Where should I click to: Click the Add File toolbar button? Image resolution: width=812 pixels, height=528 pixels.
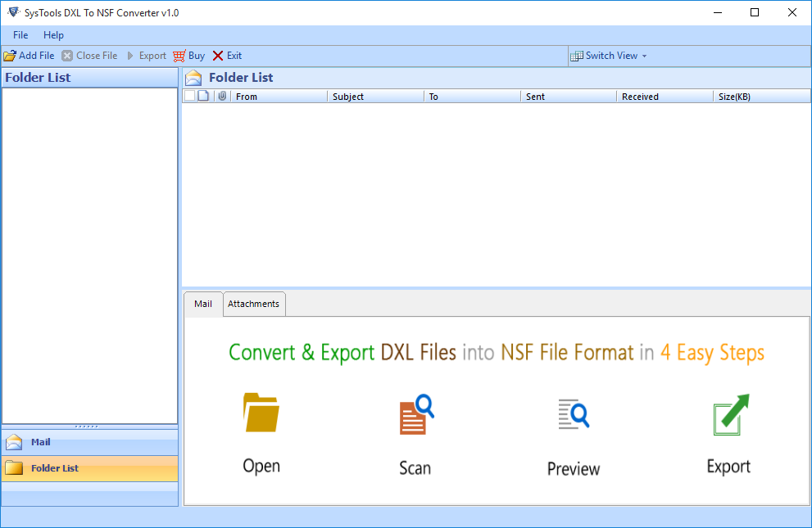pos(29,56)
